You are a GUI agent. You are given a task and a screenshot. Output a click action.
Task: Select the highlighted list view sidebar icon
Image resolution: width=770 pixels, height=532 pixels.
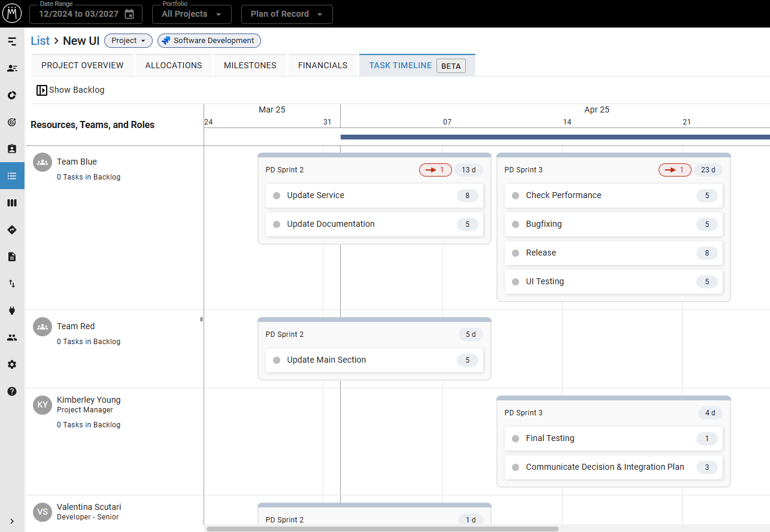coord(12,176)
